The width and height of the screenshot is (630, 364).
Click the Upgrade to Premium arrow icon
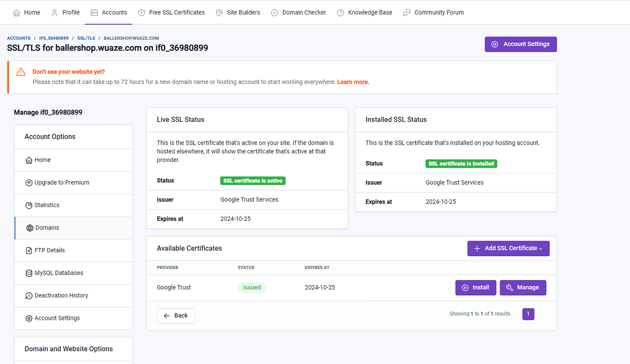tap(29, 182)
